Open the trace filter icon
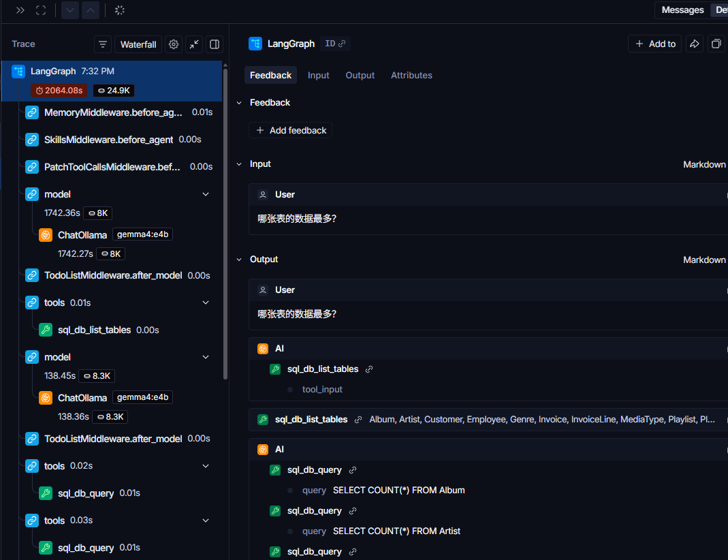 103,44
